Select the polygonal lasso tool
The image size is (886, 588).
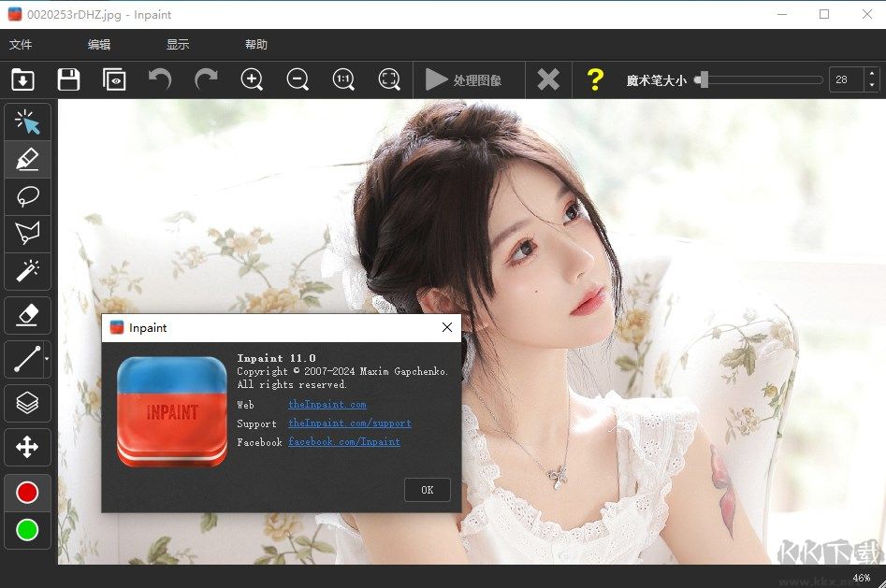(x=27, y=233)
